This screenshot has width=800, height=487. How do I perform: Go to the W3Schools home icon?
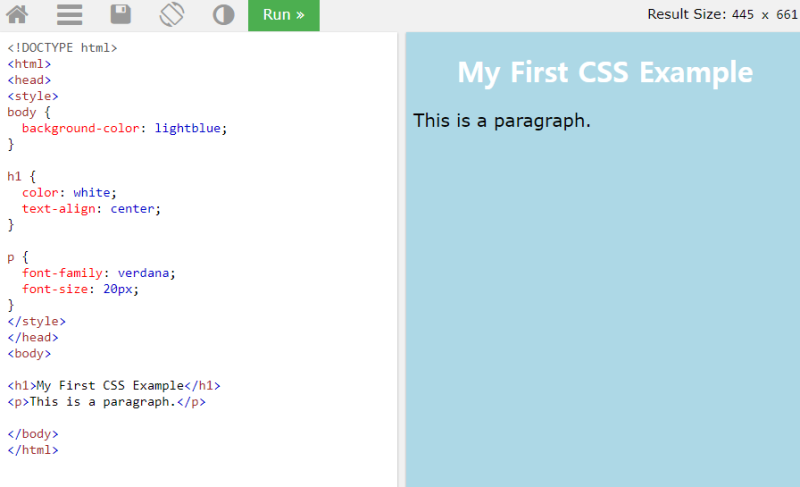[17, 15]
